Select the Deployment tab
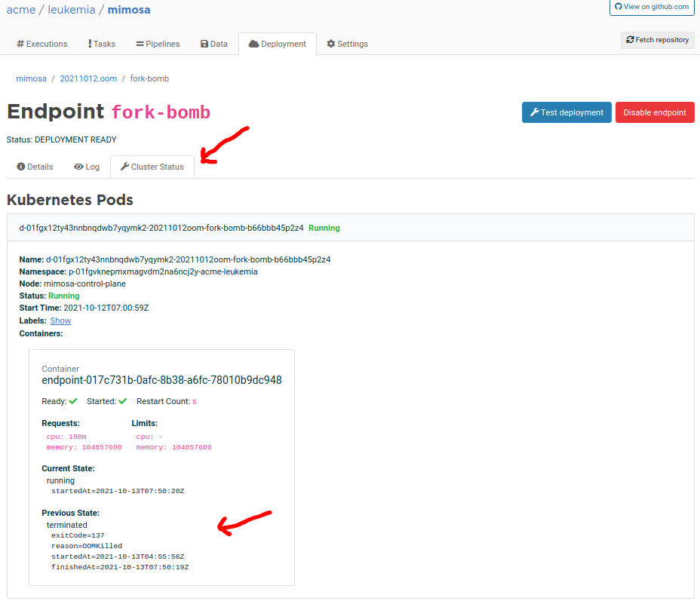Viewport: 700px width, 601px height. [277, 44]
